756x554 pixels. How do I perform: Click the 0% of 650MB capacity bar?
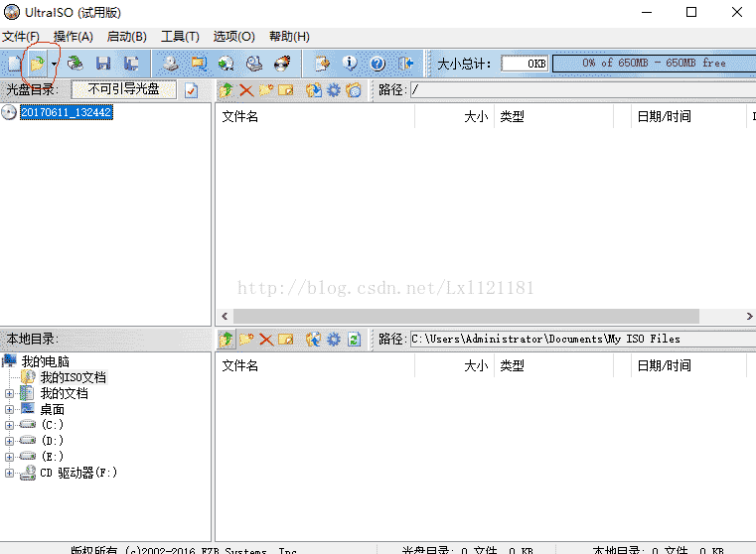point(654,64)
